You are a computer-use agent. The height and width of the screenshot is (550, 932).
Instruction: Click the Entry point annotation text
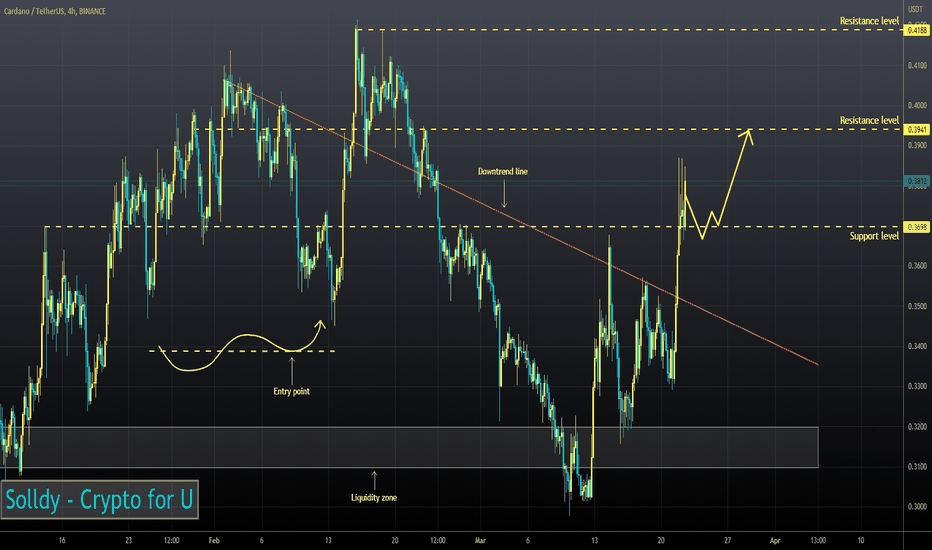[291, 391]
